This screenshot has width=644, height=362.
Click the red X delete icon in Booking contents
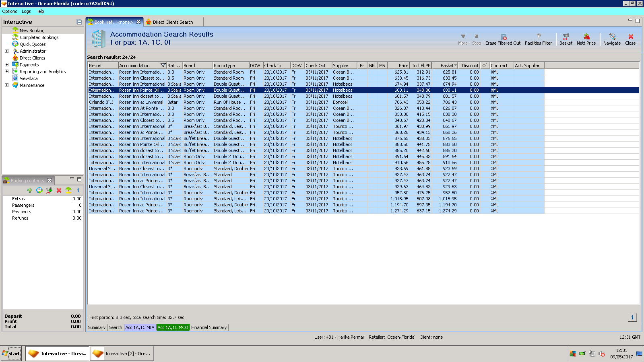pos(59,190)
